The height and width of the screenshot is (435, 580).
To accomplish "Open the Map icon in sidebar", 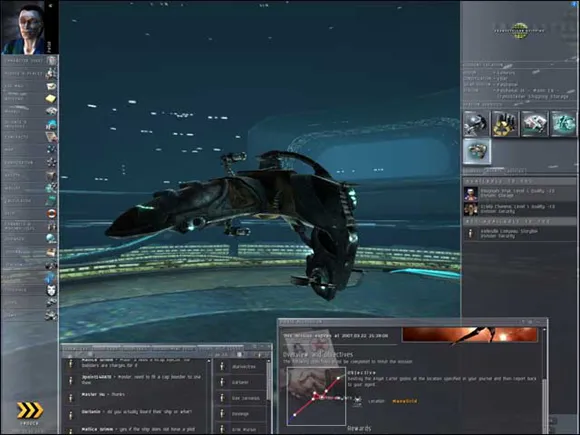I will (51, 149).
